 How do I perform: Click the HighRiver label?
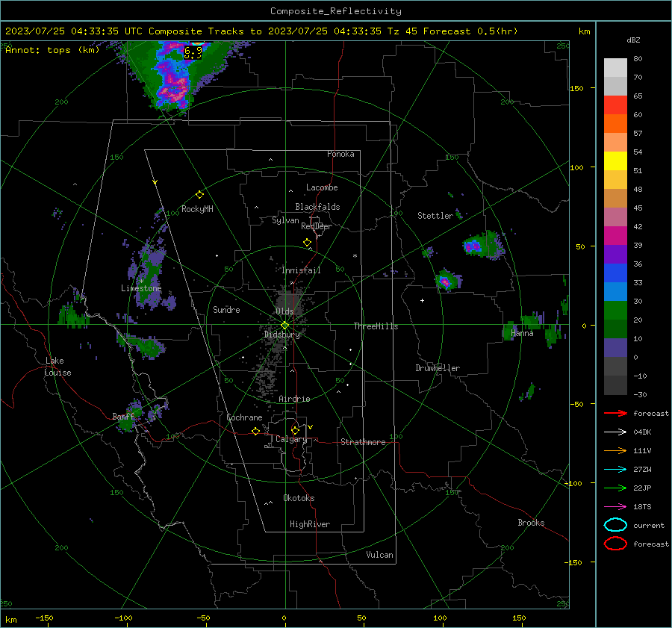(310, 524)
